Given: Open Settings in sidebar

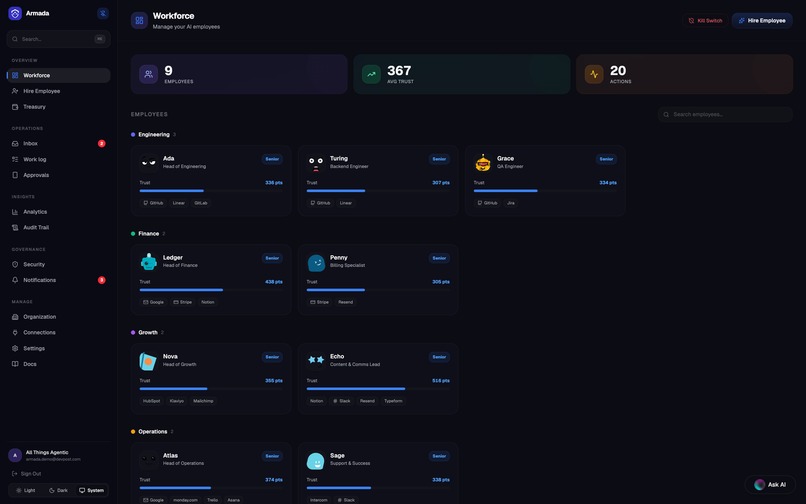Looking at the screenshot, I should pos(59,349).
